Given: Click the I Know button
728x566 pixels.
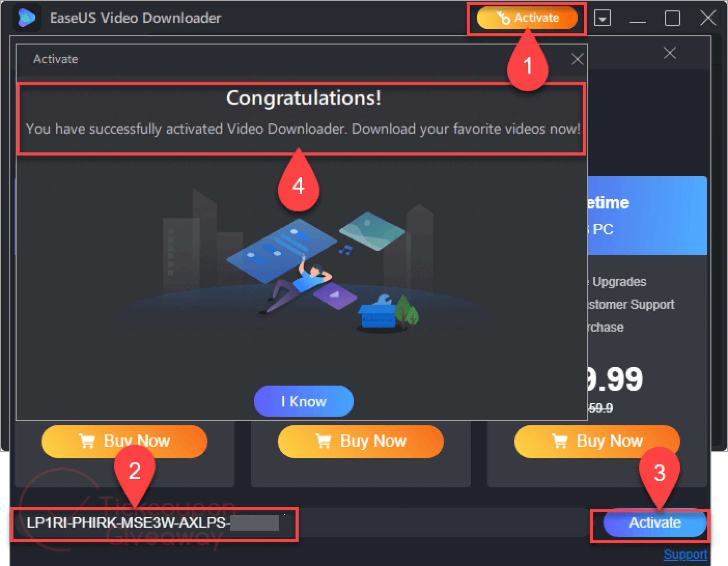Looking at the screenshot, I should 304,401.
